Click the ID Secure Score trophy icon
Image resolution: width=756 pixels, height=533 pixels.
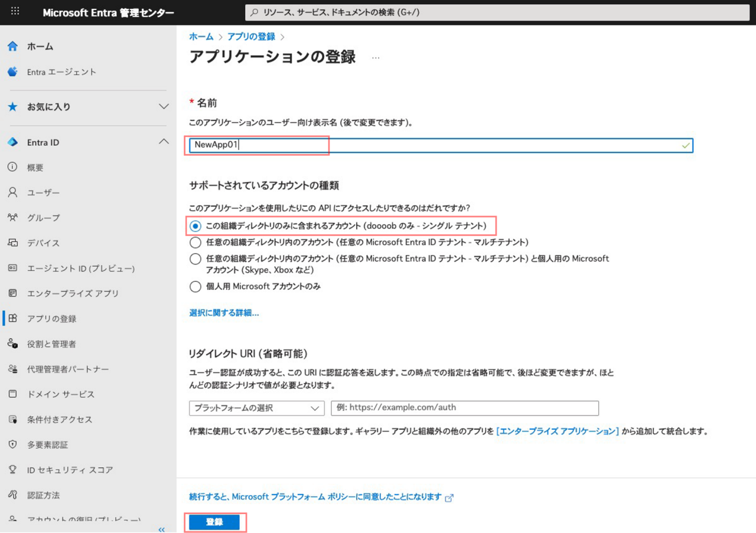coord(12,470)
